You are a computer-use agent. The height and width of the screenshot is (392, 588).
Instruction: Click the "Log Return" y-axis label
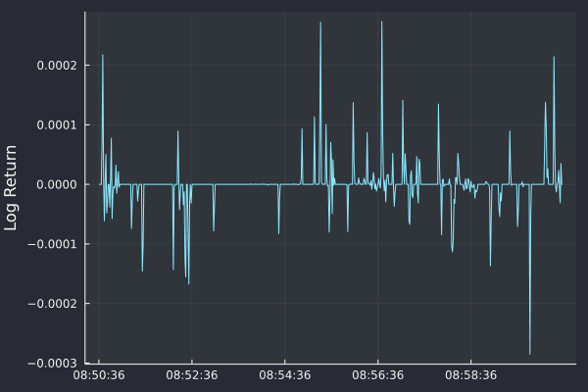point(12,187)
